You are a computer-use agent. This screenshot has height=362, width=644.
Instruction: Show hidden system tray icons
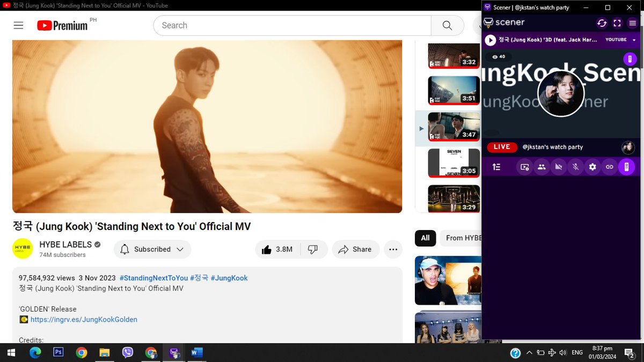click(529, 352)
